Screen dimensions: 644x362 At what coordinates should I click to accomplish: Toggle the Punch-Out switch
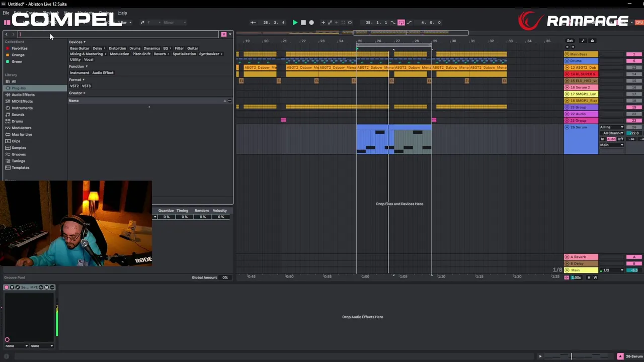(409, 22)
